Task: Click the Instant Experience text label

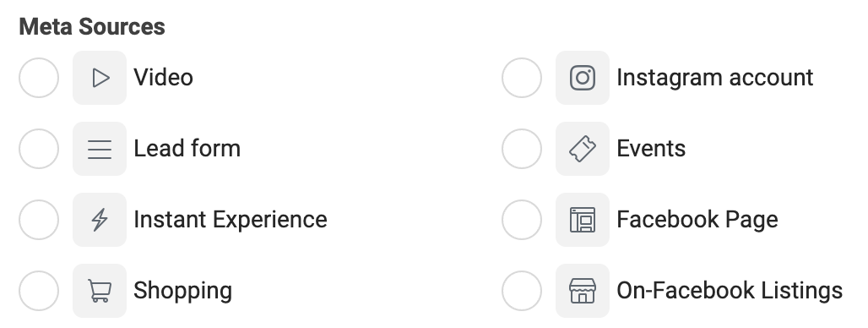Action: 231,220
